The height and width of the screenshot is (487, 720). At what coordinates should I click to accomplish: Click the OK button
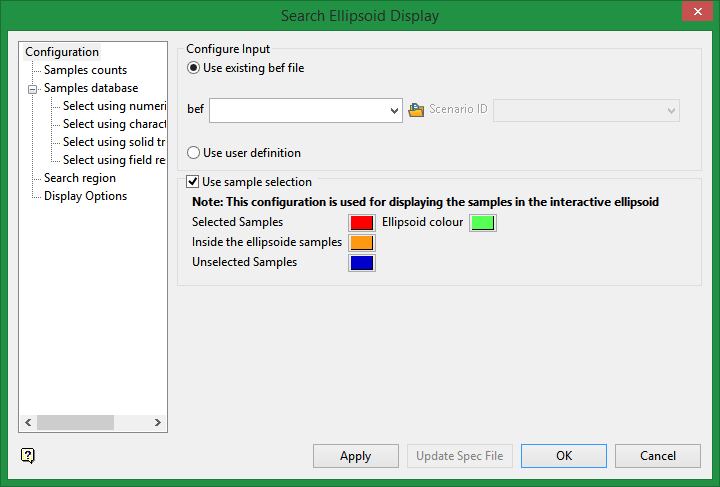pyautogui.click(x=564, y=456)
